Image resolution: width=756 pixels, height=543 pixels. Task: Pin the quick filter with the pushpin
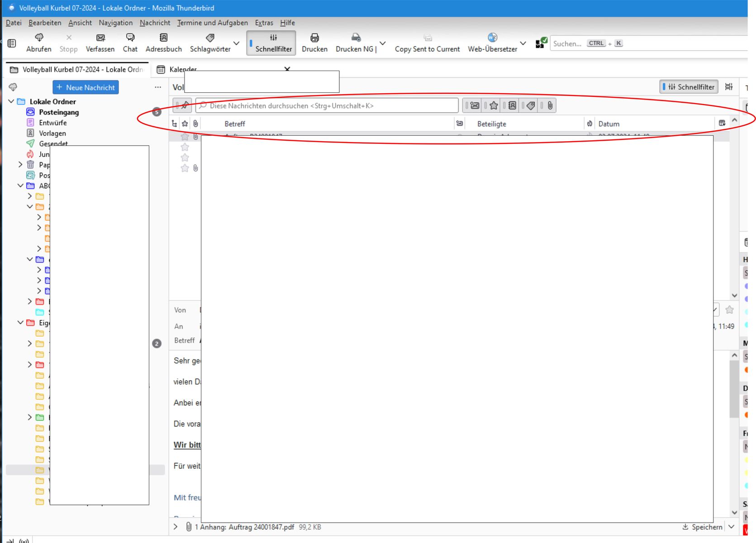click(x=185, y=105)
